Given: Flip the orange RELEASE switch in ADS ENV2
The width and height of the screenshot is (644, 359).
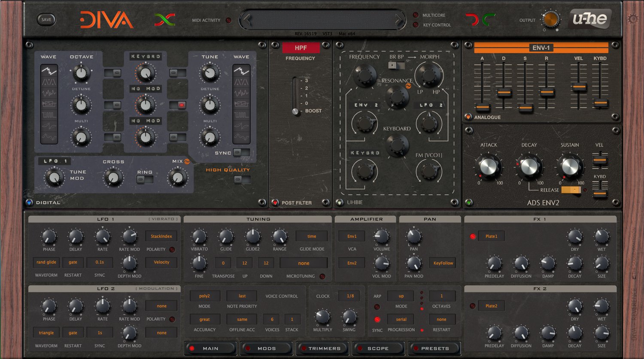Looking at the screenshot, I should (571, 190).
